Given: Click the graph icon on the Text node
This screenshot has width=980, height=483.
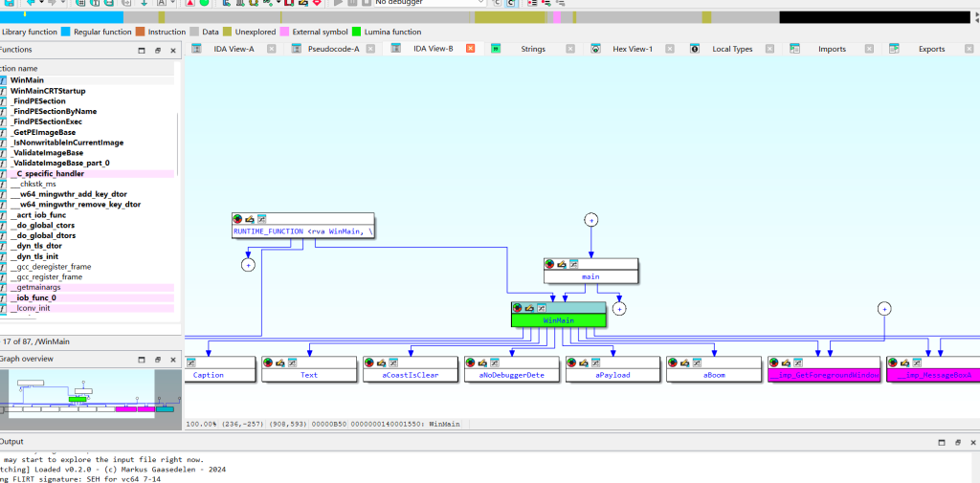Looking at the screenshot, I should 293,362.
